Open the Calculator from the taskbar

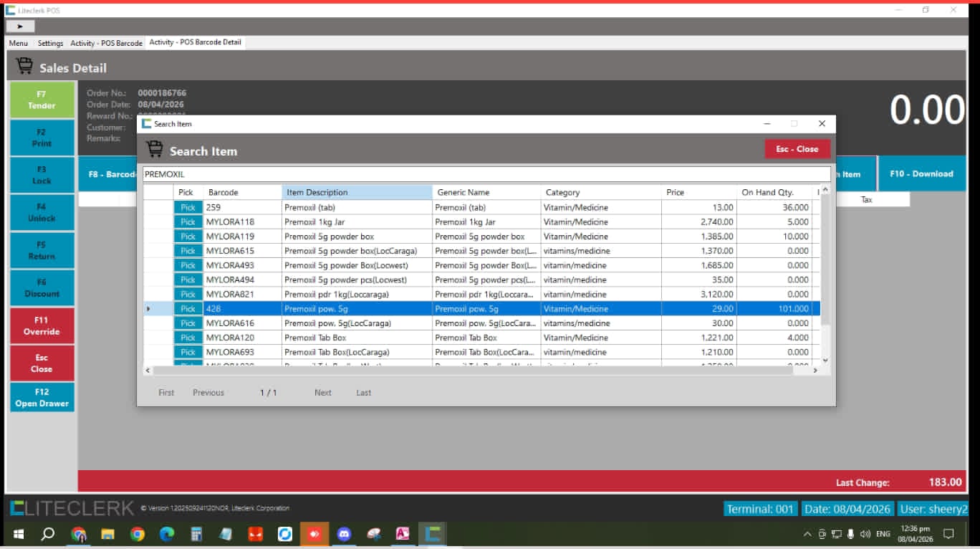196,534
